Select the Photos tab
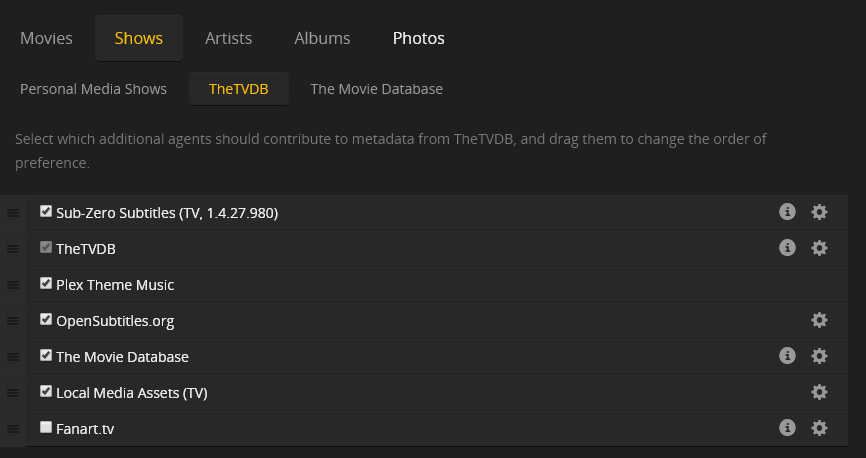This screenshot has width=866, height=458. pyautogui.click(x=418, y=38)
